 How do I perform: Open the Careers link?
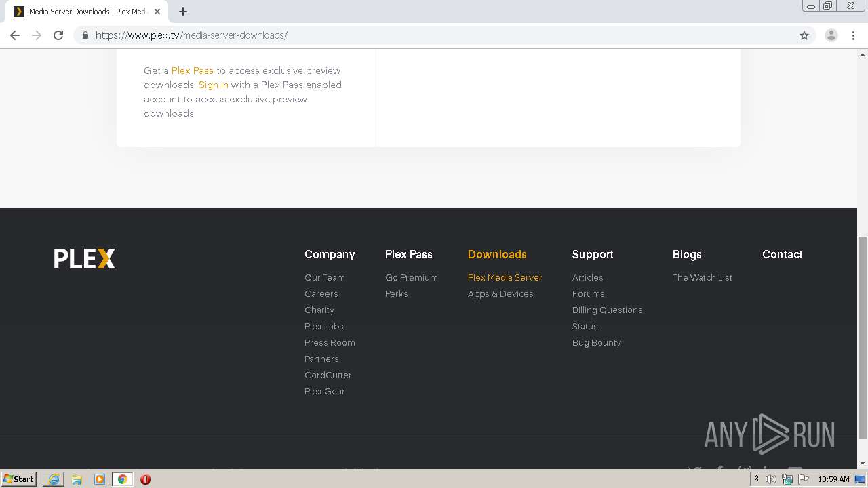321,293
